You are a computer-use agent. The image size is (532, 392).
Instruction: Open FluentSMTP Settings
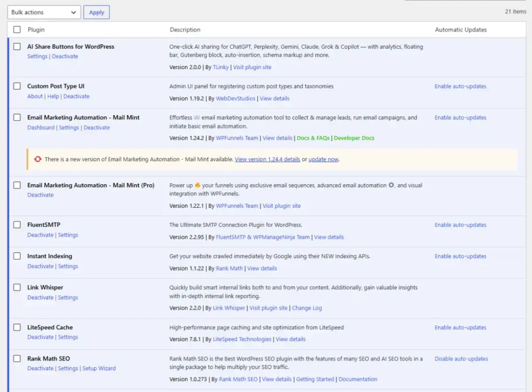pyautogui.click(x=68, y=235)
